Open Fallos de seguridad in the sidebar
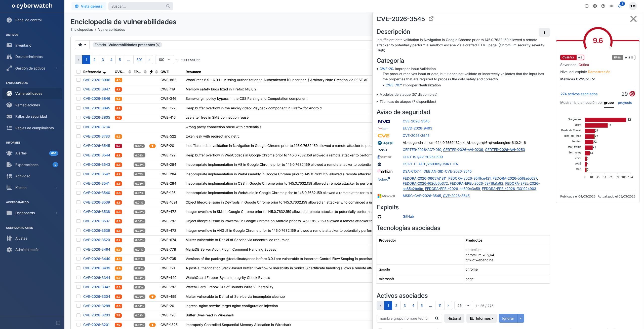 pos(31,116)
